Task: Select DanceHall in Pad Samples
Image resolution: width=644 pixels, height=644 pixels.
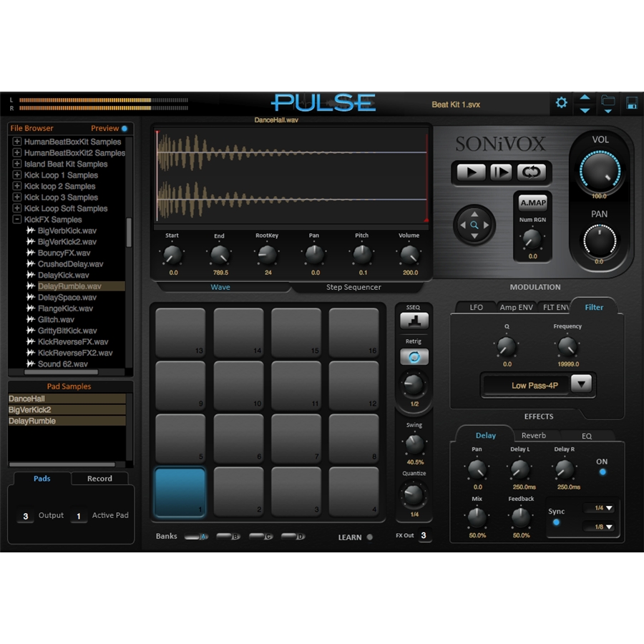Action: [x=67, y=399]
